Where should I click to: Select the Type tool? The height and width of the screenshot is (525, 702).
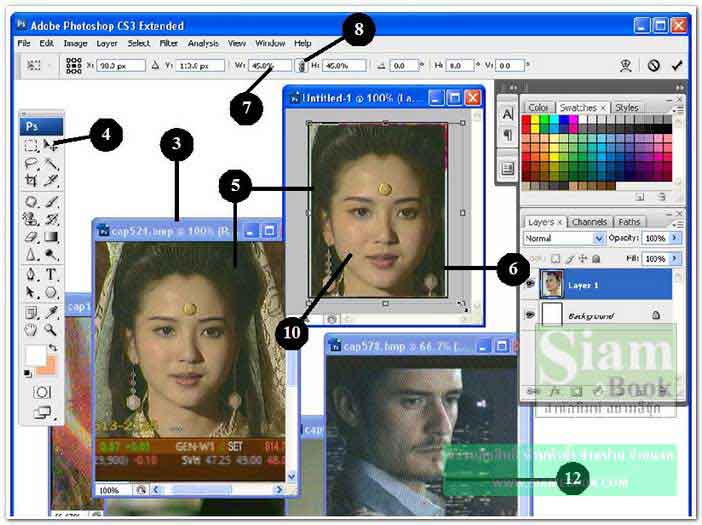(51, 274)
